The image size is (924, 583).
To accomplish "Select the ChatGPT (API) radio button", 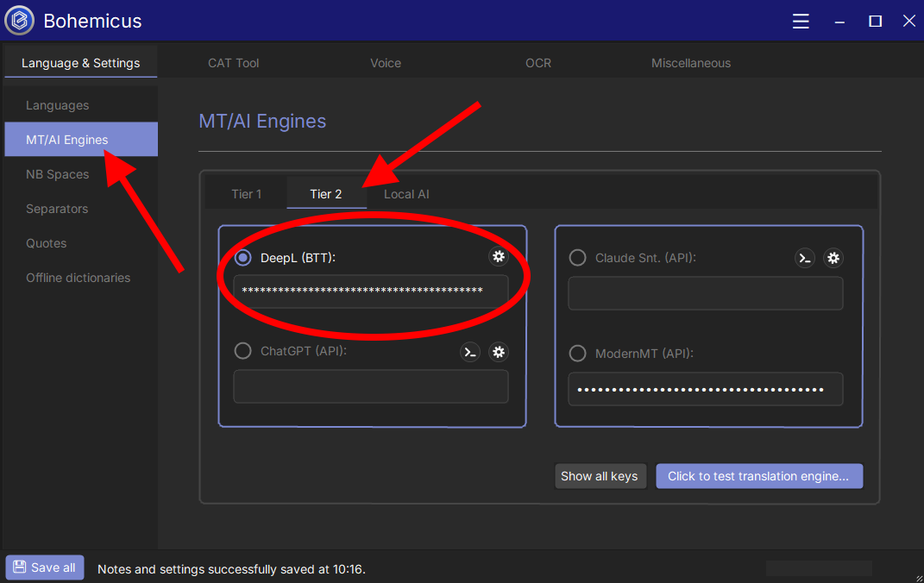I will click(242, 351).
